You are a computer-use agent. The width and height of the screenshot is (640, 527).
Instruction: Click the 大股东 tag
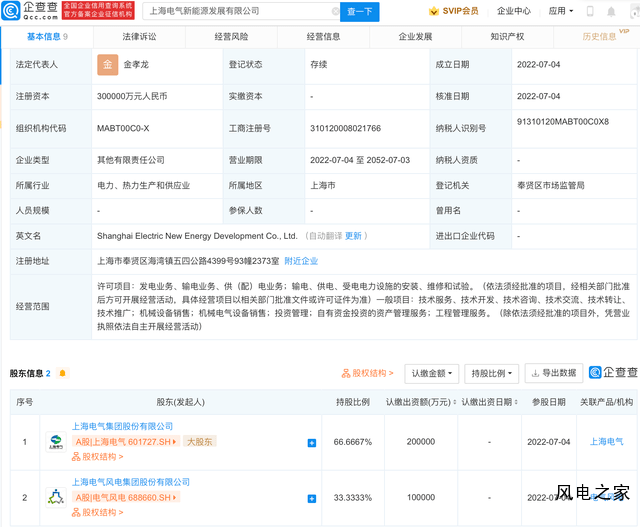point(200,442)
